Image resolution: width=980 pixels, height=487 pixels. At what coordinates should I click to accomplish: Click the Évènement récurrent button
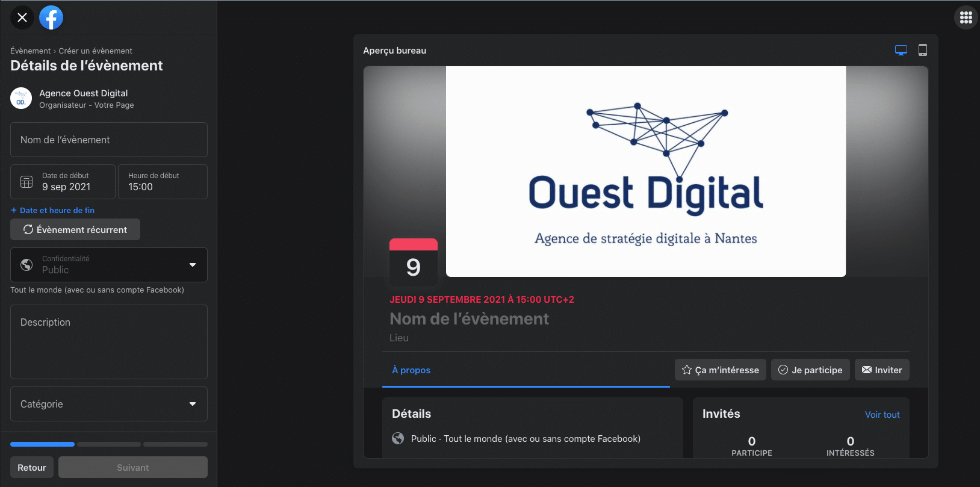(x=75, y=229)
